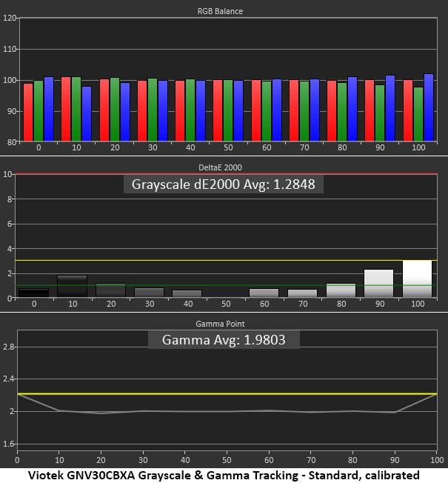Select the red bar at 60 in RGB Balance
448x483 pixels.
(256, 110)
